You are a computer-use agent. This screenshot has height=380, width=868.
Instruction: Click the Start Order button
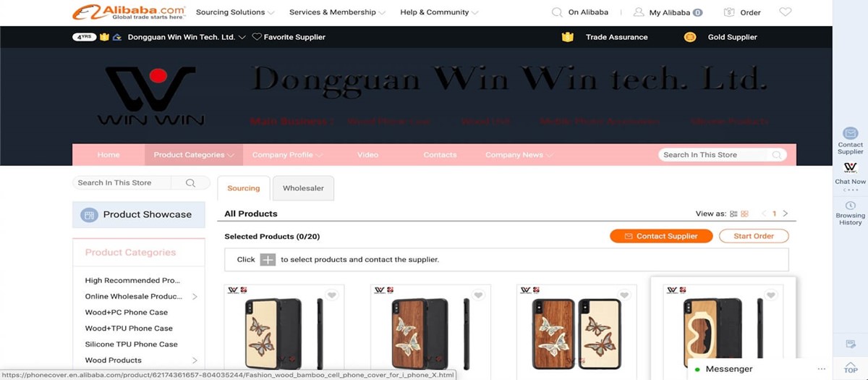[754, 236]
